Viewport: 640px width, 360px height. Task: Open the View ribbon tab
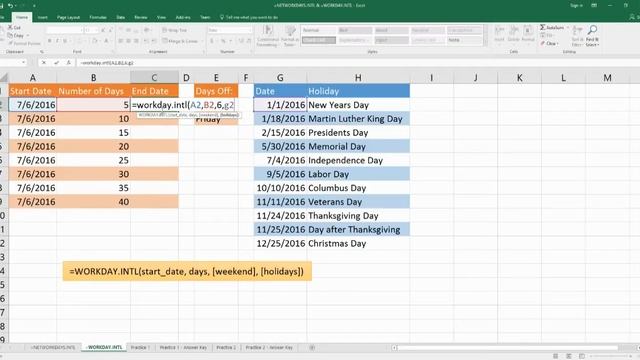162,17
